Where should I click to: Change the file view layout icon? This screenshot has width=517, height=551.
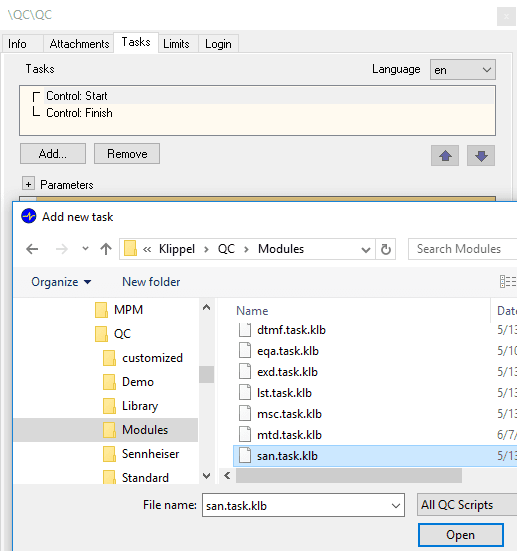(508, 281)
